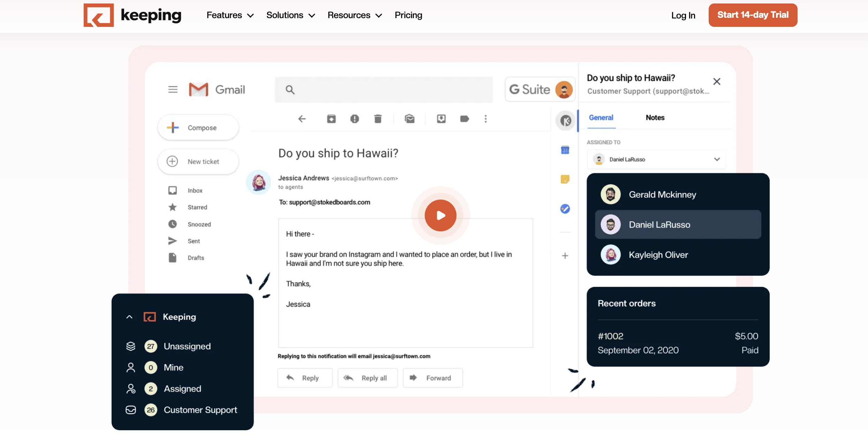Click the label tag icon
The height and width of the screenshot is (440, 868).
click(x=464, y=119)
